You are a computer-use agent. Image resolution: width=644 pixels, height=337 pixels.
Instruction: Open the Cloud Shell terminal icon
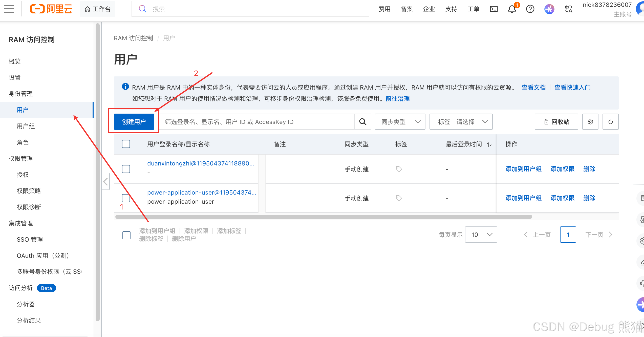[494, 9]
